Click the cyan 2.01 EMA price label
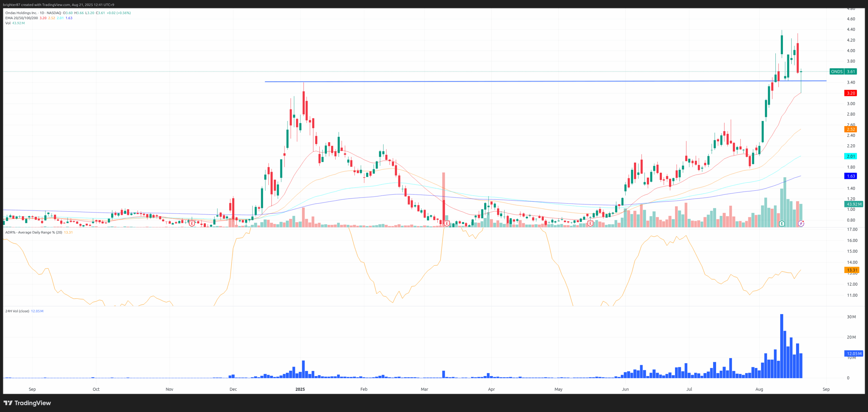 (850, 156)
